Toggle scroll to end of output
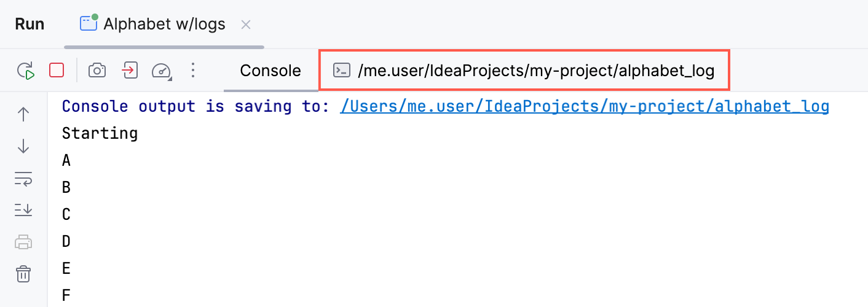The image size is (868, 307). (23, 210)
